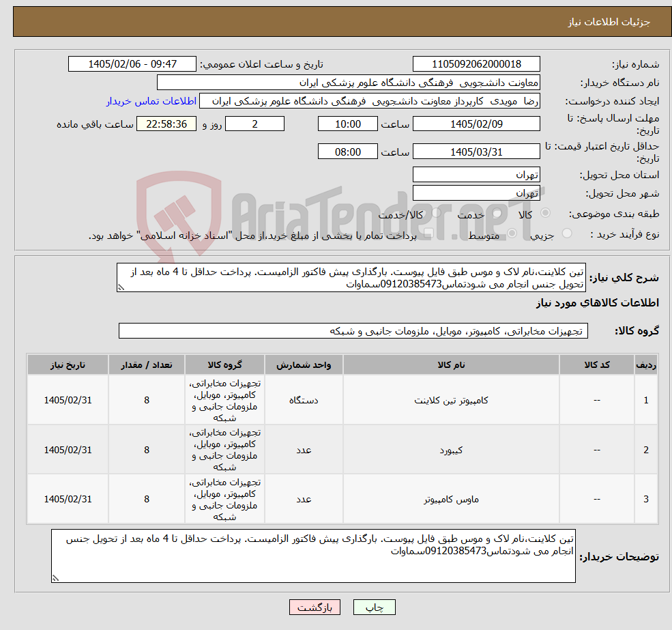The height and width of the screenshot is (630, 672).
Task: Select the متوسط purchase type radio
Action: (512, 233)
